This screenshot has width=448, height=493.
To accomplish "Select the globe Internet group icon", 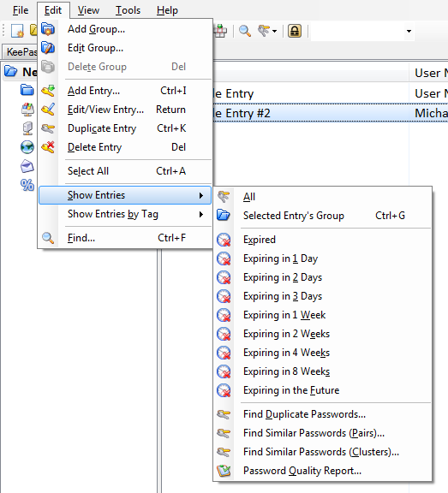I will 27,147.
